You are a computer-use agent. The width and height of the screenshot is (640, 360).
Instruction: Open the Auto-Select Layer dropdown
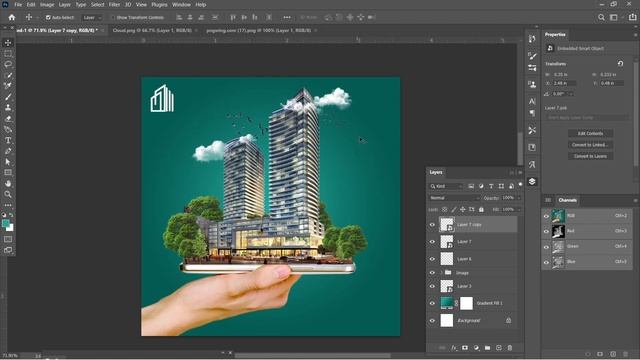point(91,18)
